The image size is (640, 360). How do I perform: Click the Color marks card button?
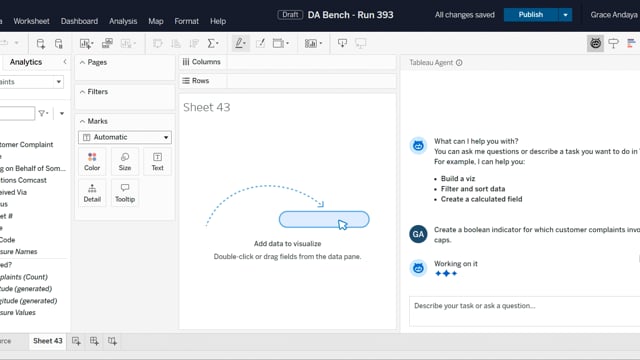click(92, 162)
